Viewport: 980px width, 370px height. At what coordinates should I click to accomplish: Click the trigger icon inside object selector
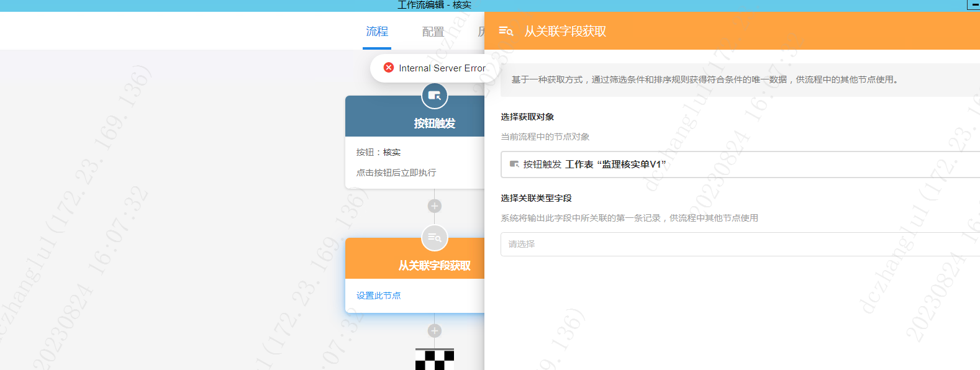coord(514,165)
